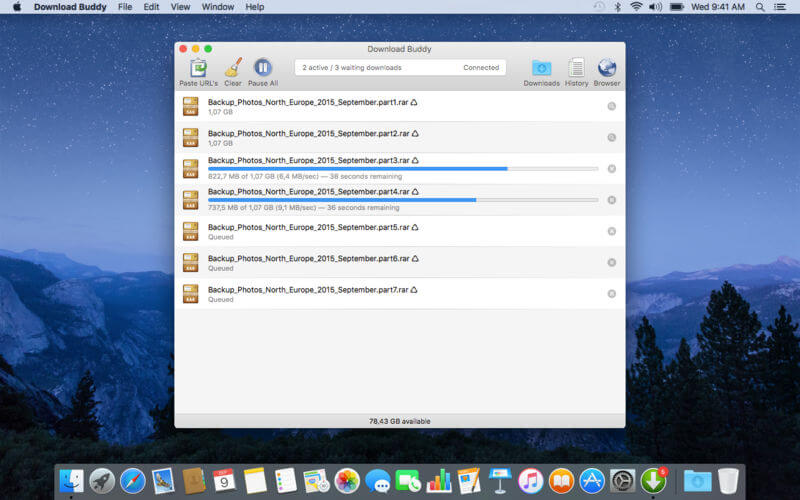Click the part4.rar download progress bar
Screen dimensions: 800x500
click(403, 200)
